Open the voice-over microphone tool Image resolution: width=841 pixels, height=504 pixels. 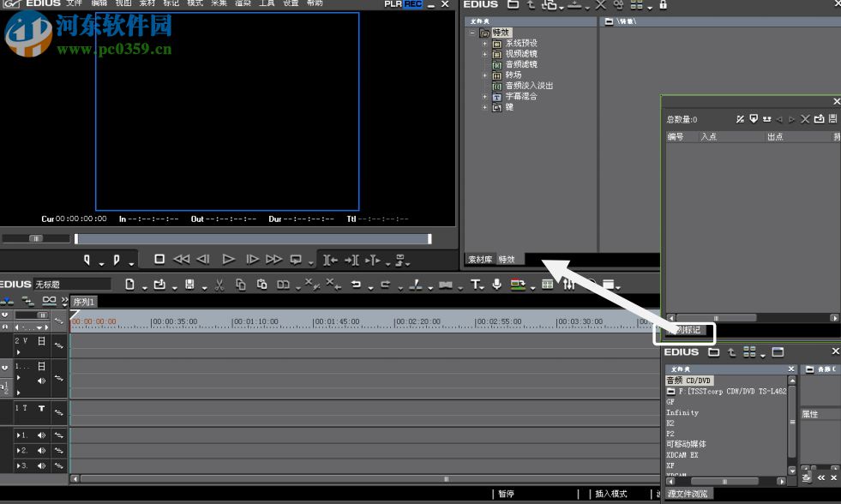tap(496, 285)
